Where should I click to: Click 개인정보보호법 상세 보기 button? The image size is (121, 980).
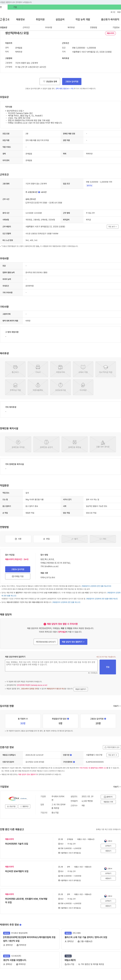[x=46, y=642]
